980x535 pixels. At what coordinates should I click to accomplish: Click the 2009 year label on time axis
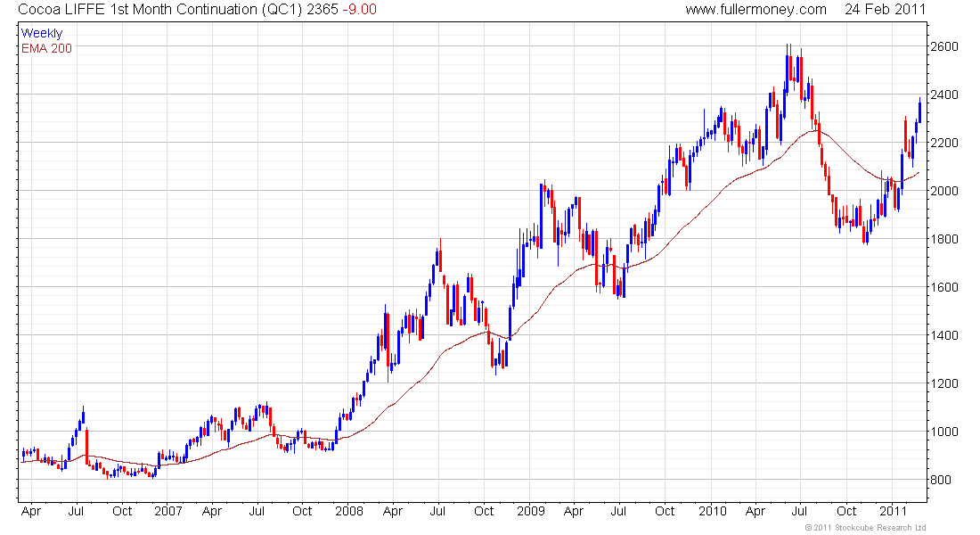(531, 511)
